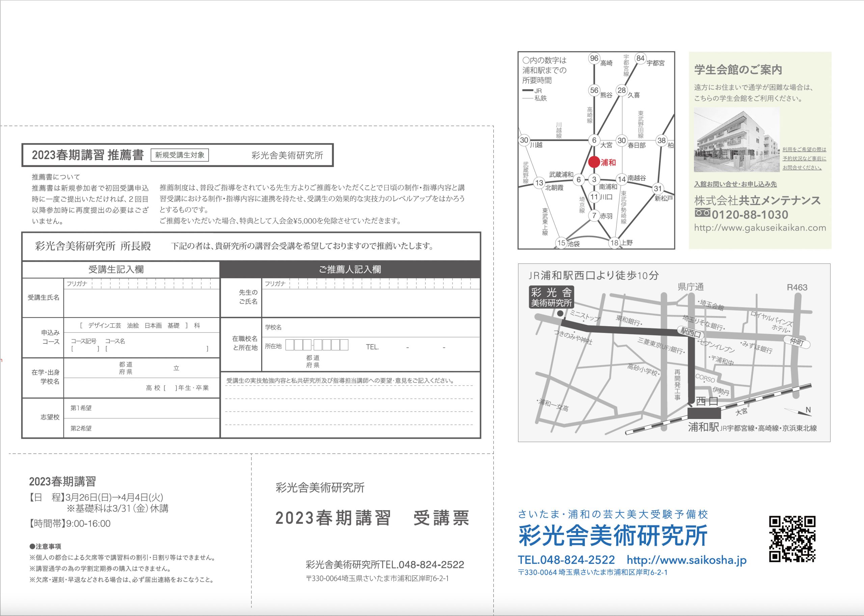Click the circled 84 at Utsunomiya
The width and height of the screenshot is (864, 616).
641,58
